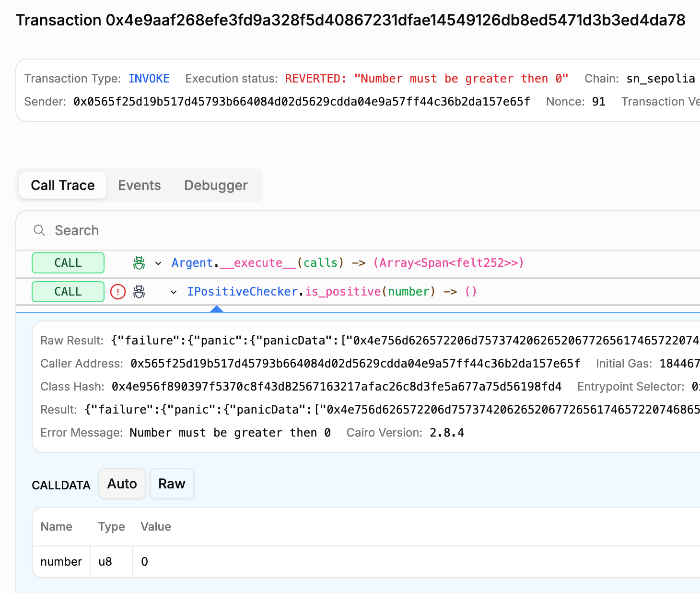
Task: Click the sender address value
Action: tap(302, 102)
